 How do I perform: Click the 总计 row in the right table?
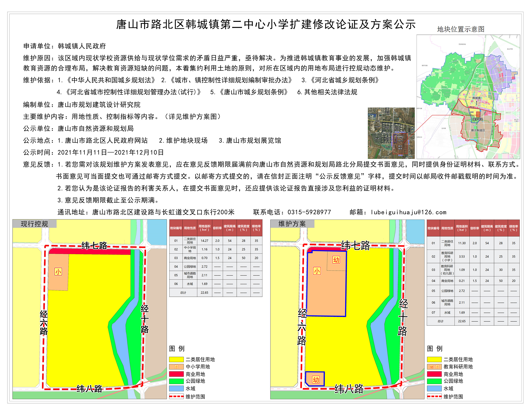click(440, 321)
